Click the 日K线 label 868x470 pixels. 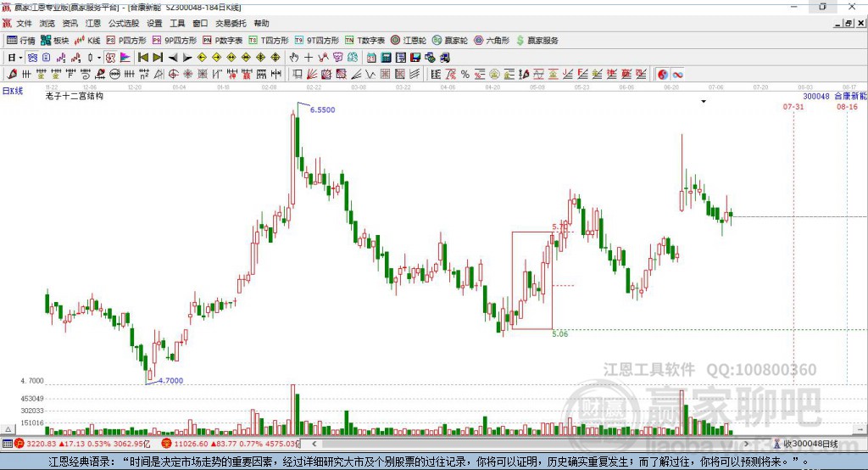click(x=13, y=91)
